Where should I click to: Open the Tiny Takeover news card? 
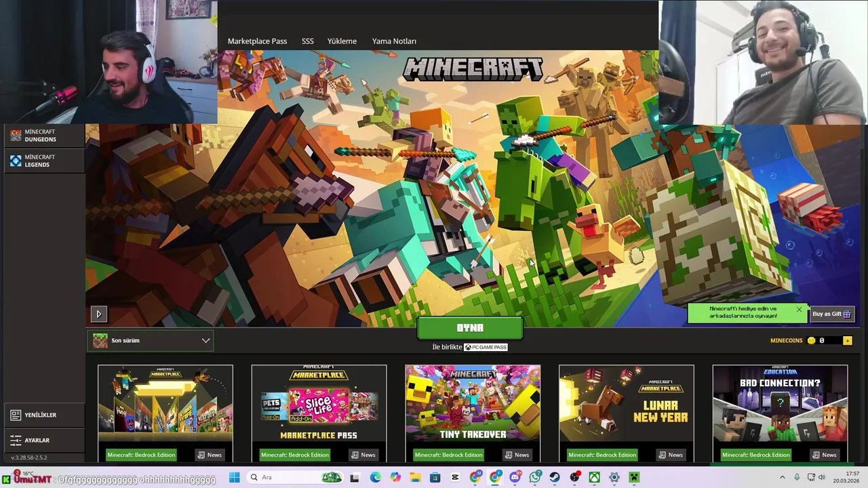pos(473,403)
